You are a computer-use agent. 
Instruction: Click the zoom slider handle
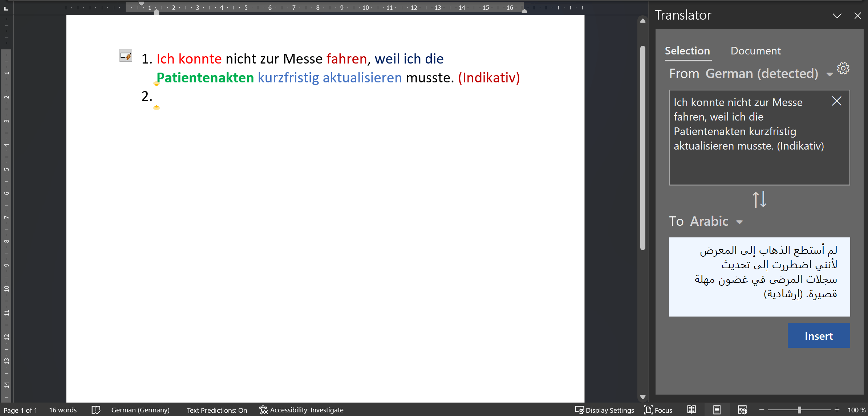click(x=799, y=410)
